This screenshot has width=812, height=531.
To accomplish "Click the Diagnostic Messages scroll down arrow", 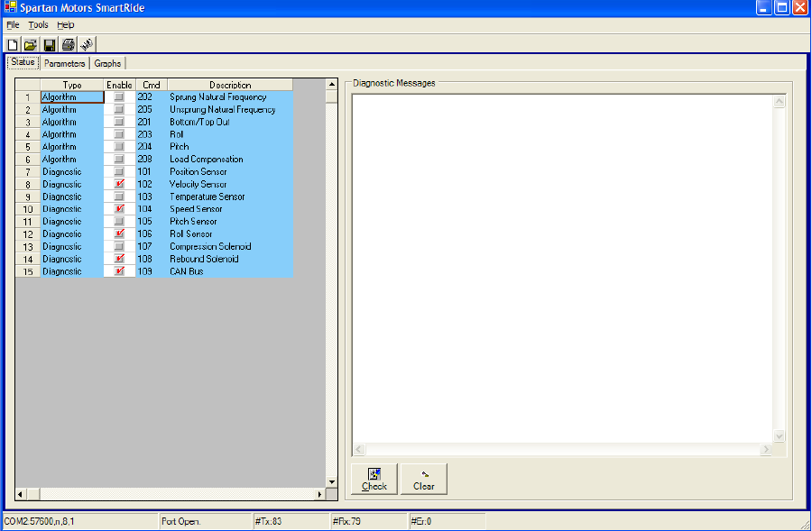I will click(x=780, y=435).
